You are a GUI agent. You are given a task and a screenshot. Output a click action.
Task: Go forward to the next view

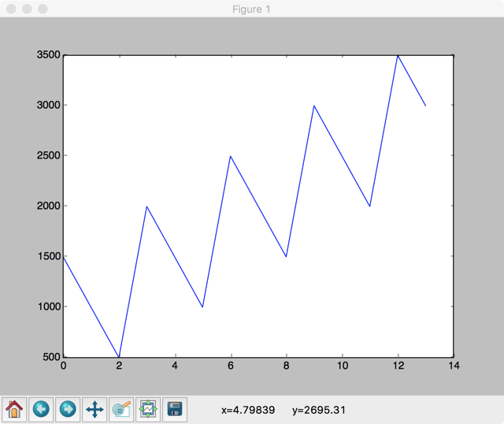68,410
